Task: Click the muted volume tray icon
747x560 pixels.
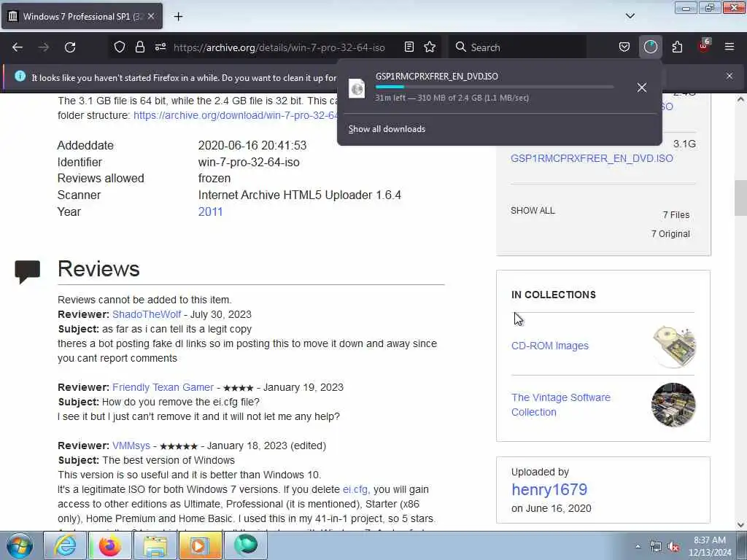Action: tap(673, 547)
